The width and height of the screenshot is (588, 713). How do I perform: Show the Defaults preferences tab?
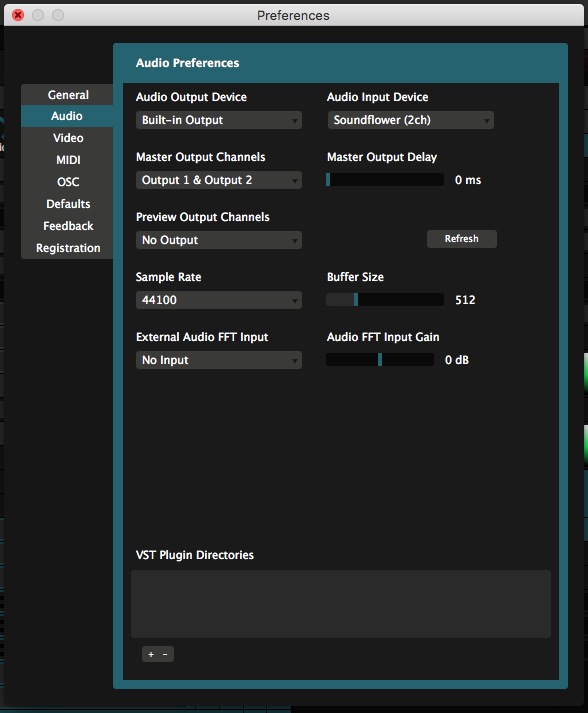(x=67, y=204)
